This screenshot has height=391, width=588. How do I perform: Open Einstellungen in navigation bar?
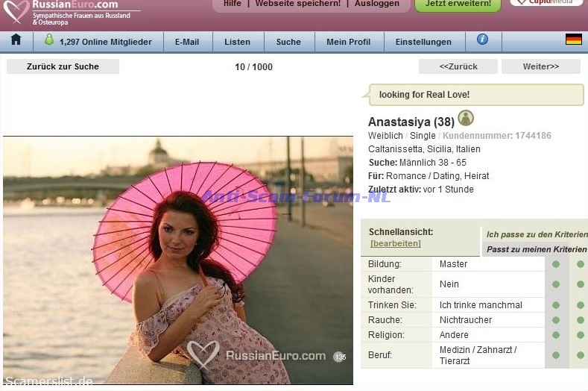point(423,42)
